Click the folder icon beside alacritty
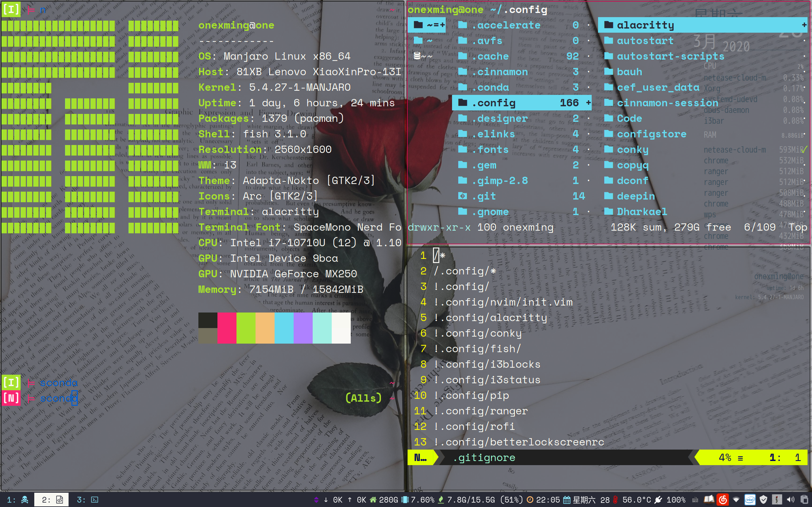The width and height of the screenshot is (812, 507). 609,25
